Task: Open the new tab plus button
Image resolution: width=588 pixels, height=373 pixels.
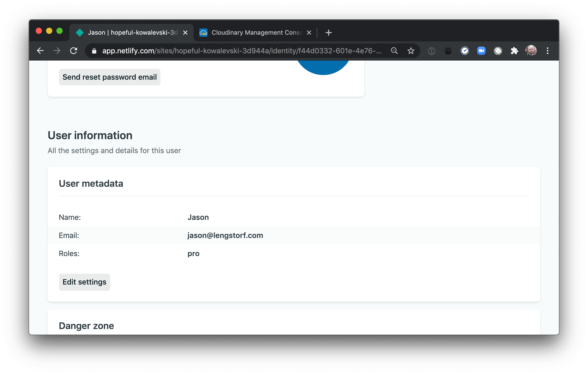Action: point(328,32)
